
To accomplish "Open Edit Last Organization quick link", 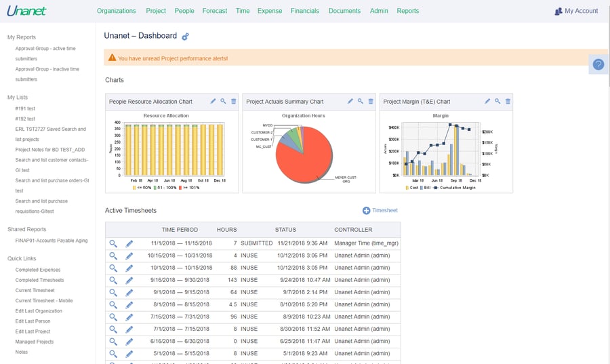I will click(39, 311).
